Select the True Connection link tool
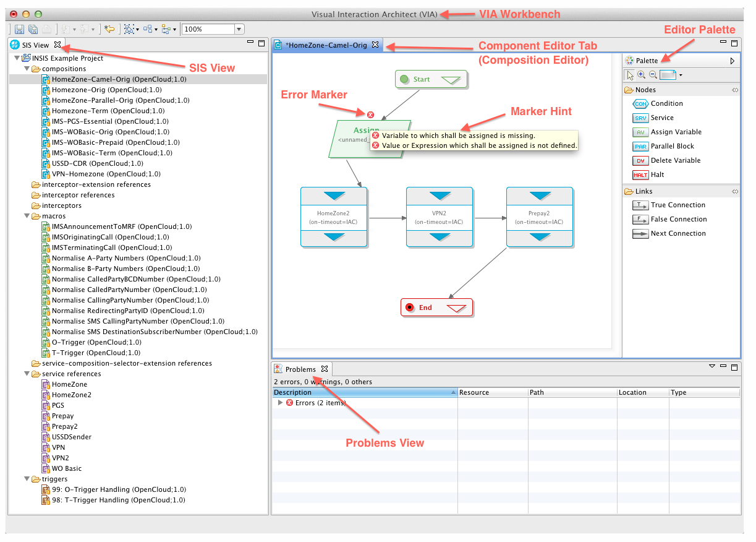Viewport: 756px width, 542px height. click(677, 205)
